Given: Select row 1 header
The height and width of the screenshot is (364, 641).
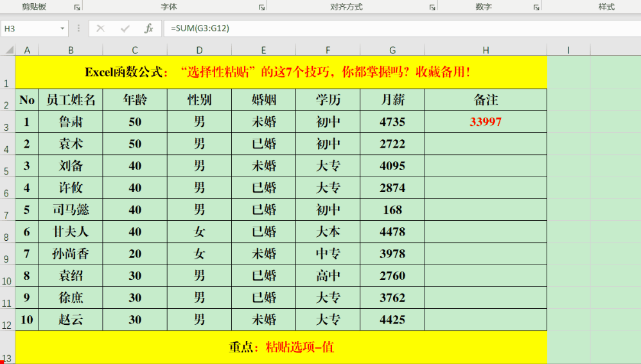Looking at the screenshot, I should pos(7,73).
